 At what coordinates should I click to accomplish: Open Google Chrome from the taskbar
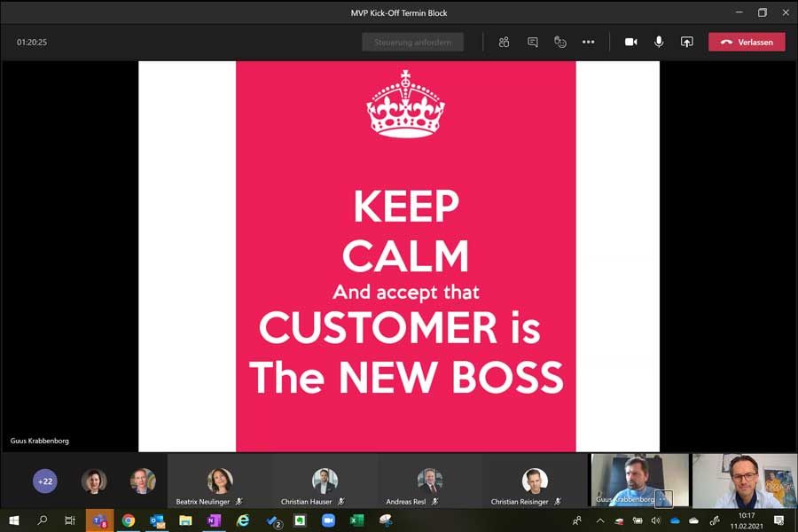pos(129,520)
